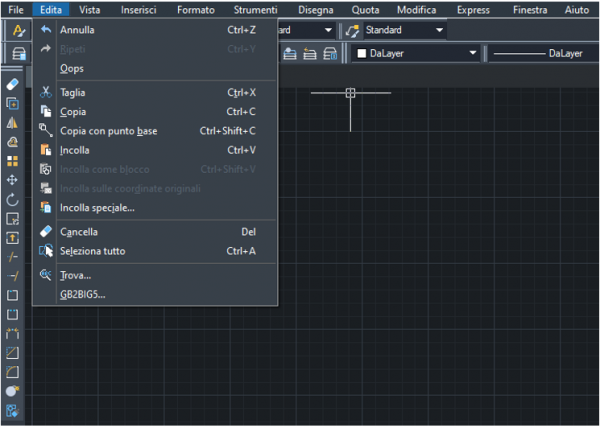Select the Oops command

coord(155,69)
